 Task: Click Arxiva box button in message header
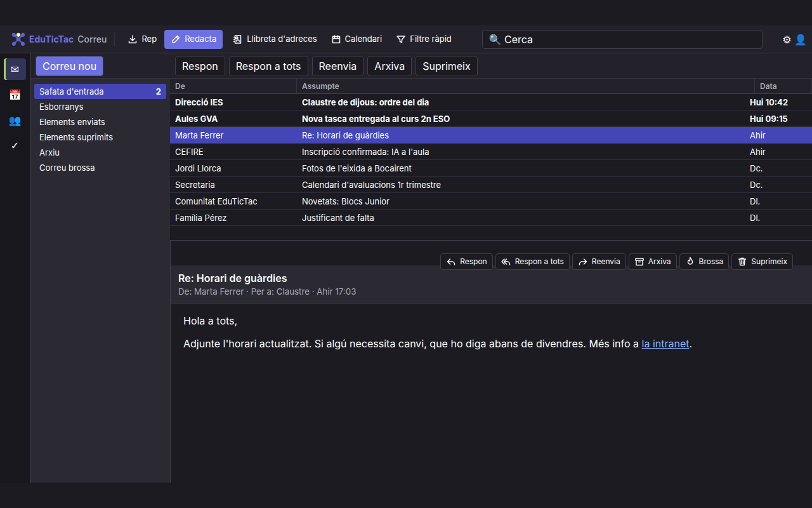click(653, 262)
